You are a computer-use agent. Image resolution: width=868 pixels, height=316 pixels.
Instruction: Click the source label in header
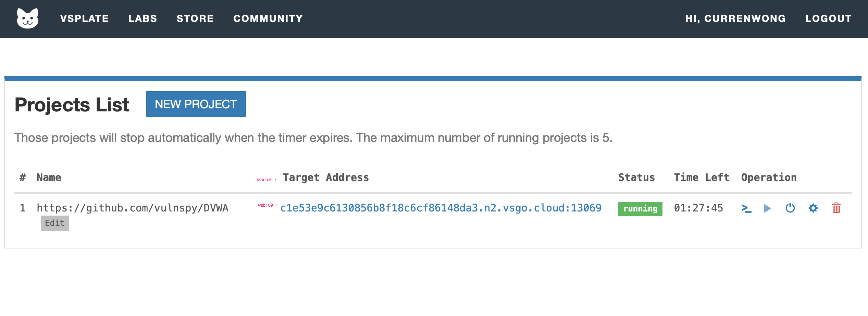pos(264,180)
